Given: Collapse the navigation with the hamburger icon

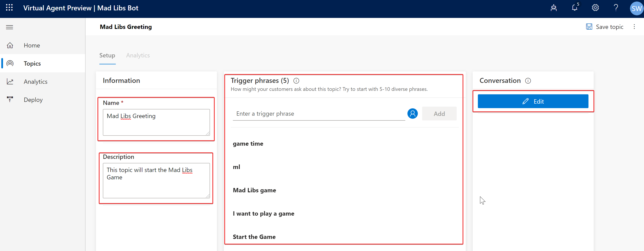Looking at the screenshot, I should (9, 27).
